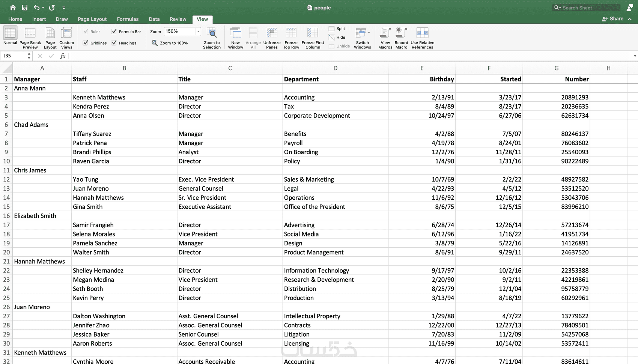Start Record Macro
The image size is (638, 364).
point(401,38)
